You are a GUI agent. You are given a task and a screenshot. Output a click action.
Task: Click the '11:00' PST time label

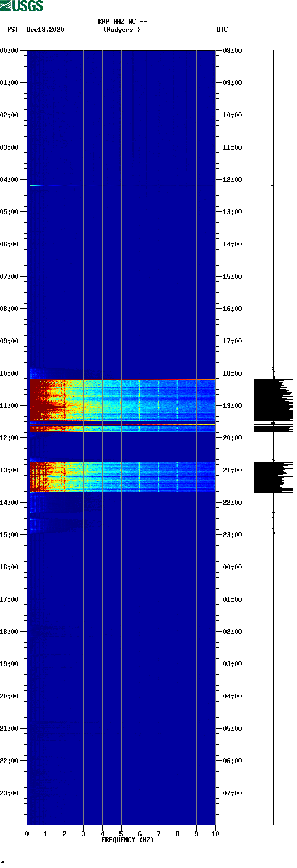coord(10,406)
